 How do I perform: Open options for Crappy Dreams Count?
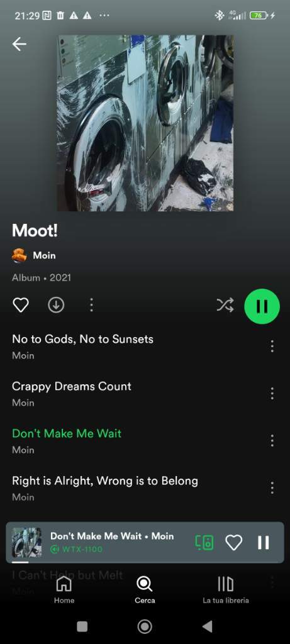pyautogui.click(x=272, y=394)
